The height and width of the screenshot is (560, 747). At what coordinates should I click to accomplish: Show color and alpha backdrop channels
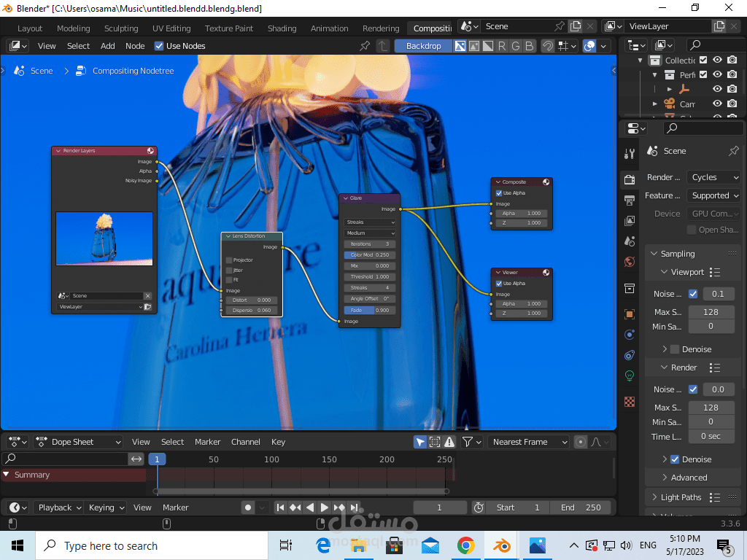460,46
